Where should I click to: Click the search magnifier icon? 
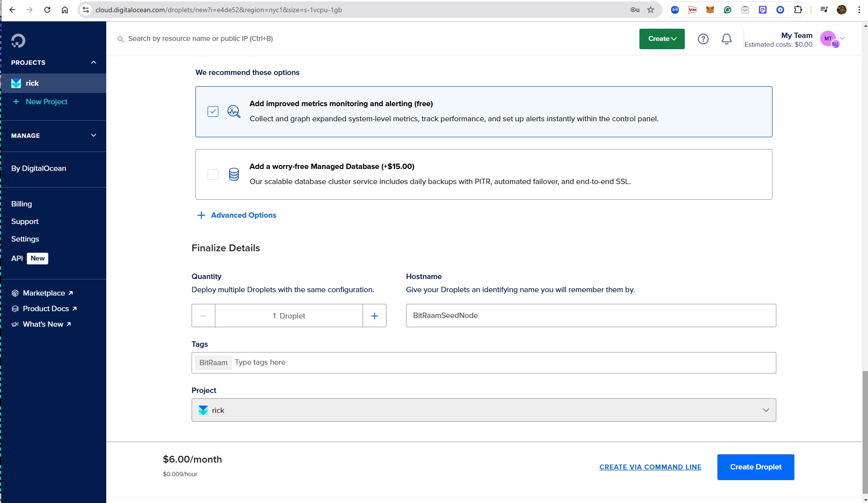[x=120, y=39]
